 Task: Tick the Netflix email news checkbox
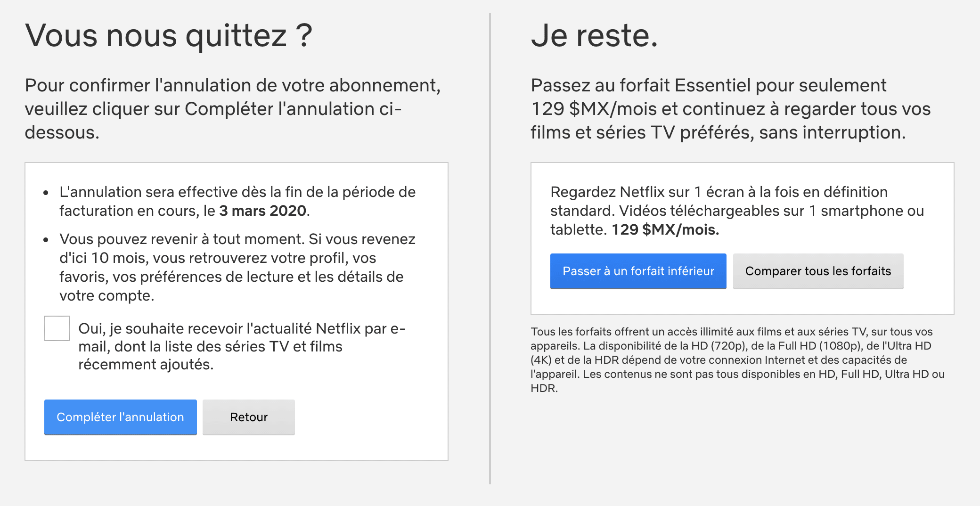(57, 328)
